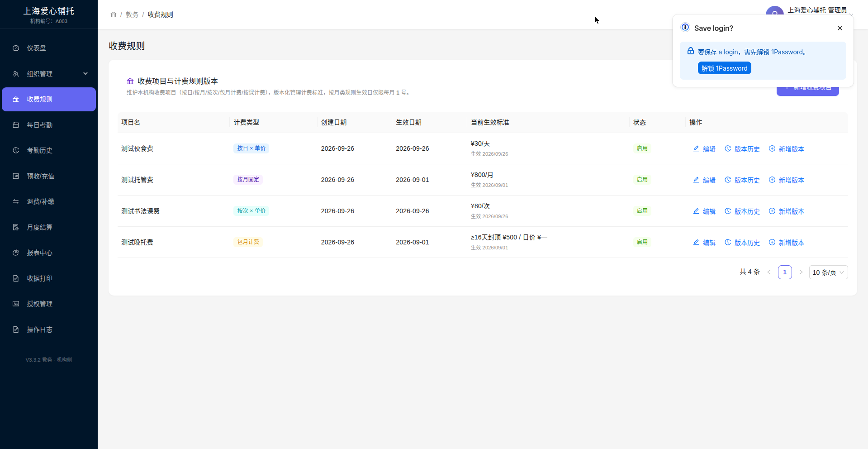
Task: Click plus circle icon for 测试托管费 新增版本
Action: tap(772, 180)
